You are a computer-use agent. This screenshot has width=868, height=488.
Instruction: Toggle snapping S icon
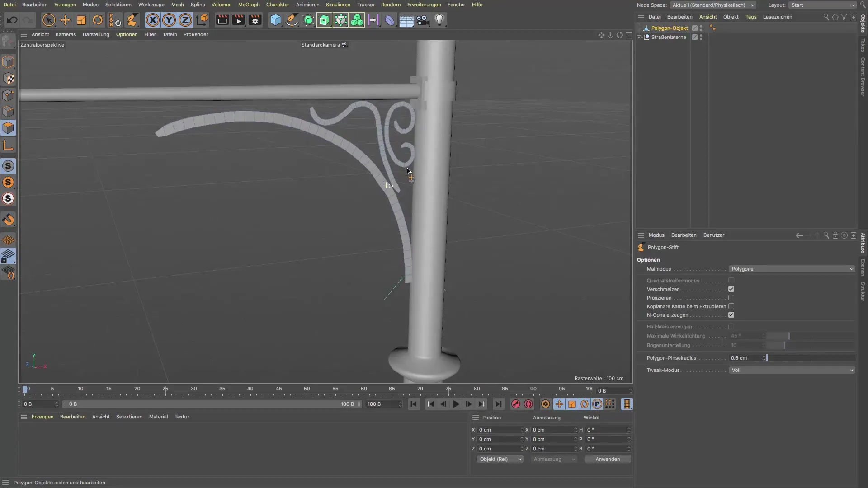coord(8,166)
